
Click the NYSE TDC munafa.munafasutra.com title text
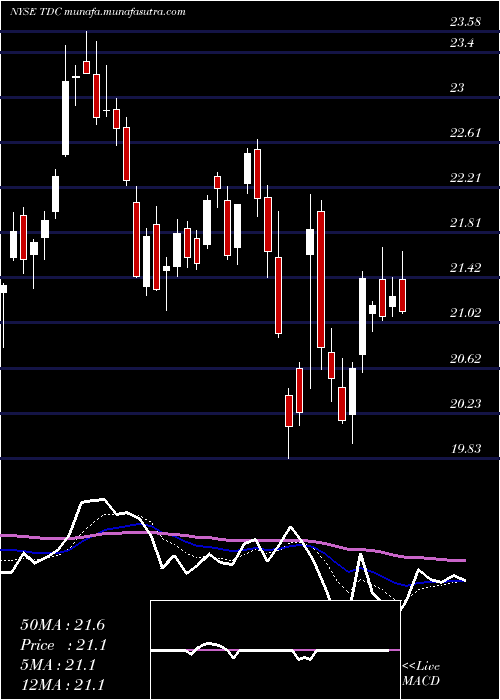click(x=98, y=12)
